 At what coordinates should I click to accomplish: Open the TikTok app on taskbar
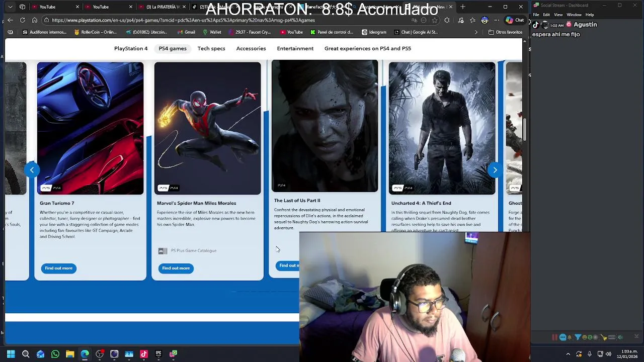pos(144,354)
